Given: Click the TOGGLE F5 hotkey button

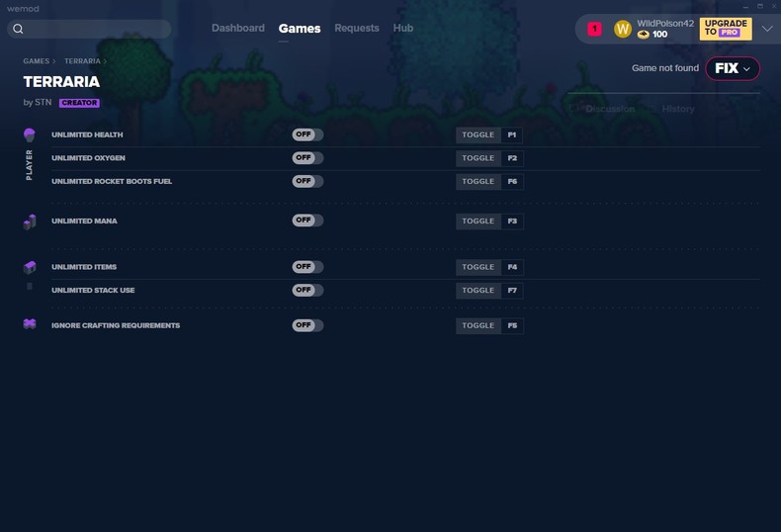Looking at the screenshot, I should click(x=489, y=325).
